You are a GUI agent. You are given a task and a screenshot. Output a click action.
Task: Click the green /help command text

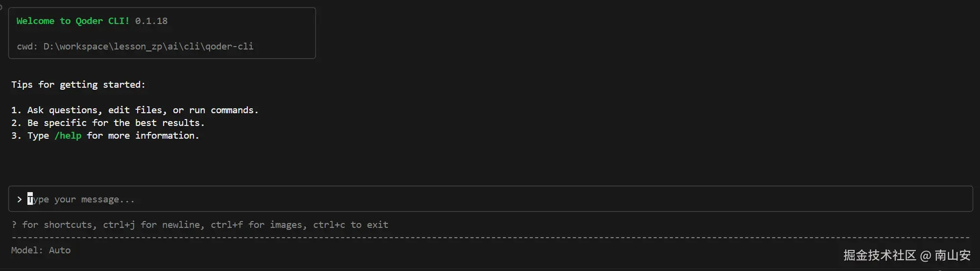click(x=68, y=136)
